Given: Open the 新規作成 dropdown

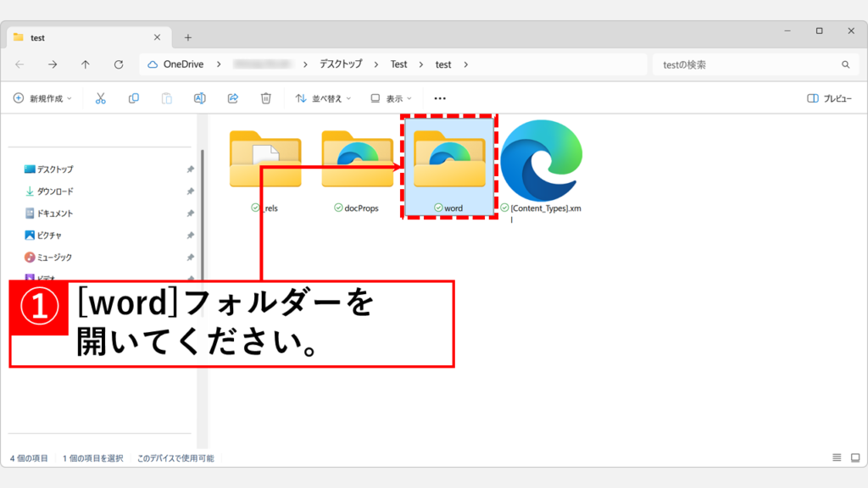Looking at the screenshot, I should (x=42, y=98).
